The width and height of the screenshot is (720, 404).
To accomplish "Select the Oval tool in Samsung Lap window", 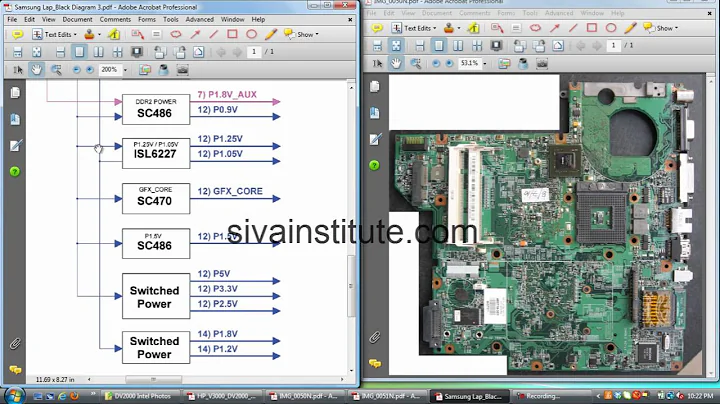I will click(x=251, y=34).
